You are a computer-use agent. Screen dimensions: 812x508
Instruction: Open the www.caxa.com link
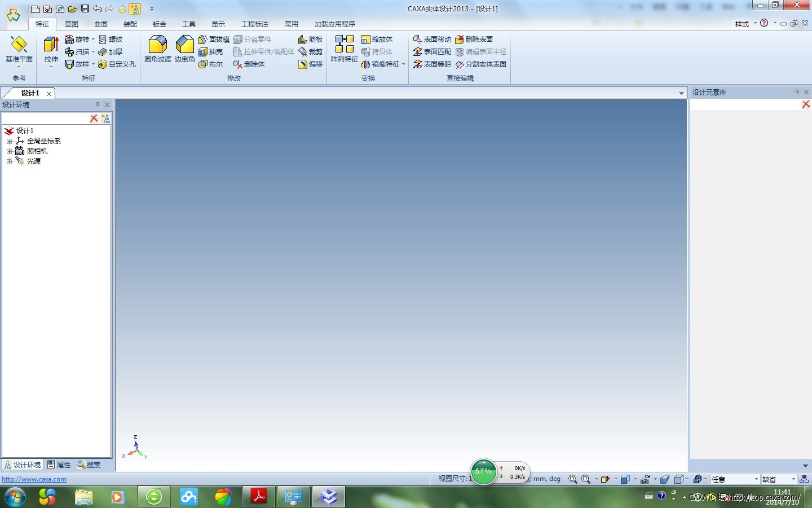[x=34, y=479]
